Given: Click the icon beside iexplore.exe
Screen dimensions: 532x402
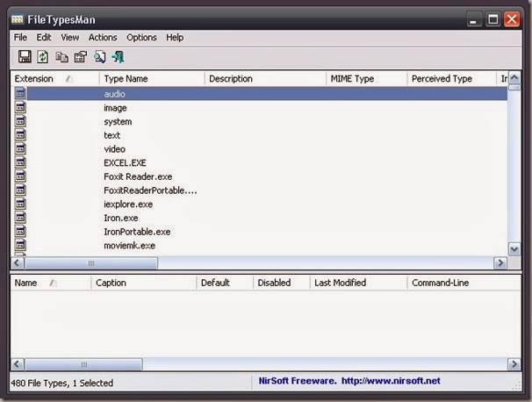Looking at the screenshot, I should pyautogui.click(x=20, y=204).
